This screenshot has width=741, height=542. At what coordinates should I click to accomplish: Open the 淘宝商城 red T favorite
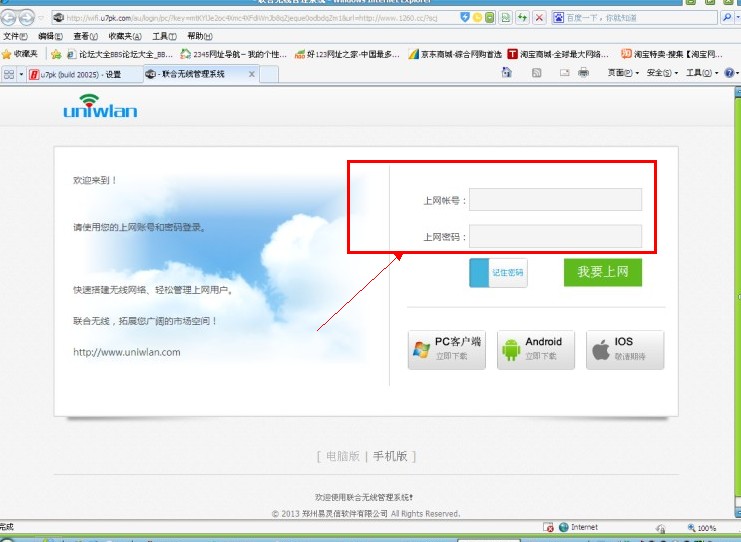click(558, 54)
